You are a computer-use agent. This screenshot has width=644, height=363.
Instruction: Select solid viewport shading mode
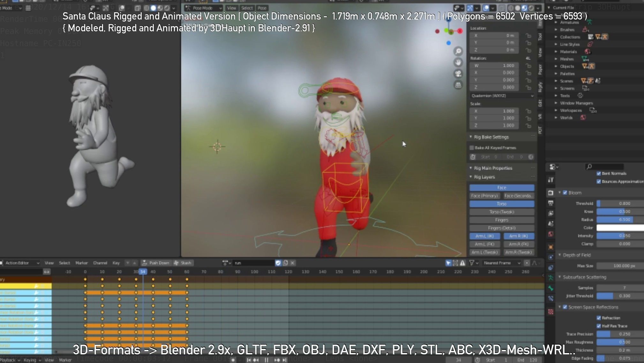(518, 8)
